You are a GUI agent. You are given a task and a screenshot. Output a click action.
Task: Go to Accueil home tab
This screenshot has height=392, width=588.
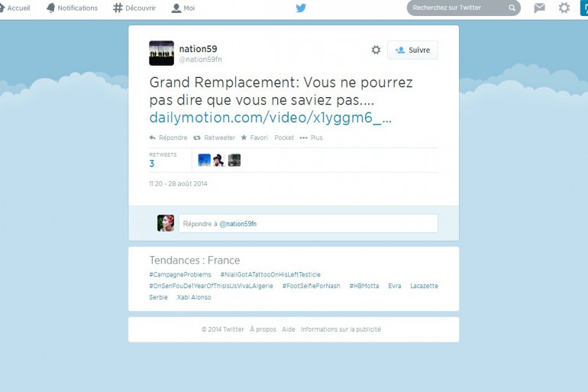coord(15,8)
